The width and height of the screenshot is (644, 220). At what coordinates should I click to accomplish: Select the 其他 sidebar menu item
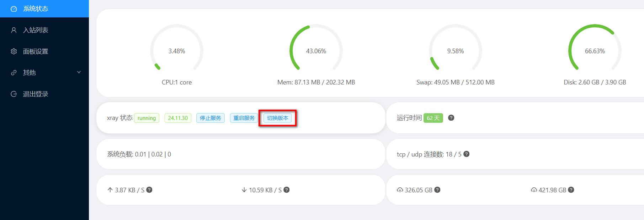(44, 72)
